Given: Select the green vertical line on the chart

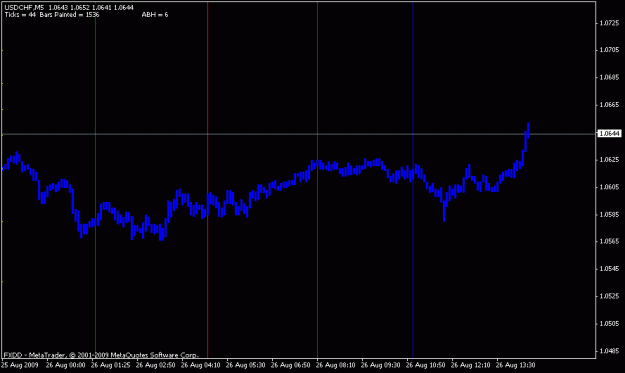Looking at the screenshot, I should (95, 179).
